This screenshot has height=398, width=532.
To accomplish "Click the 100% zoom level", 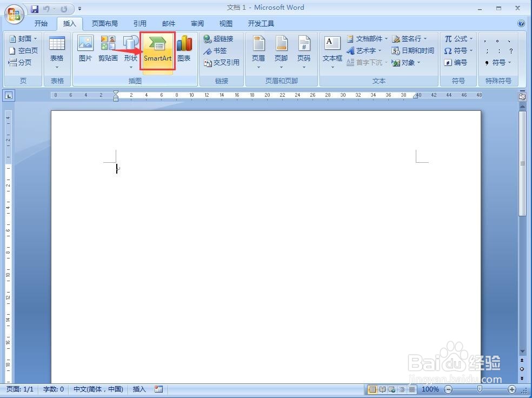I will (x=430, y=389).
